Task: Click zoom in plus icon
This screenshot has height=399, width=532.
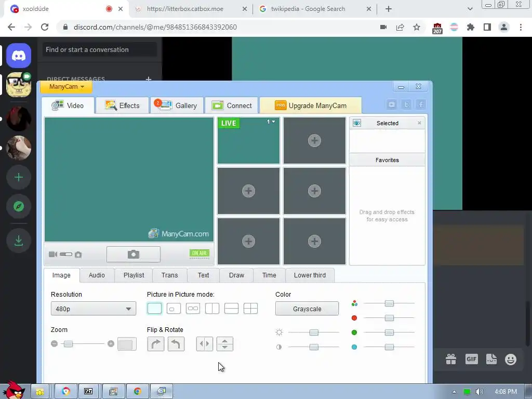Action: pos(111,344)
